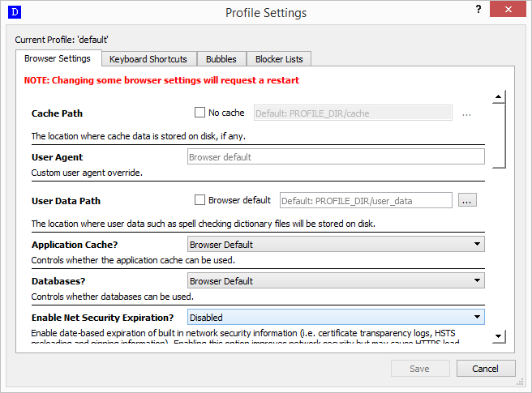Click the browse button for Cache Path
This screenshot has height=393, width=532.
(467, 113)
